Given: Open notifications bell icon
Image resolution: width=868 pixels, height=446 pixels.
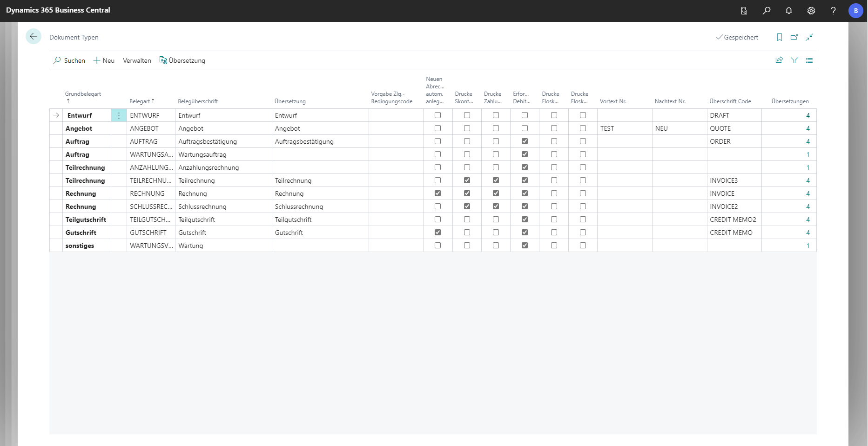Looking at the screenshot, I should (789, 11).
